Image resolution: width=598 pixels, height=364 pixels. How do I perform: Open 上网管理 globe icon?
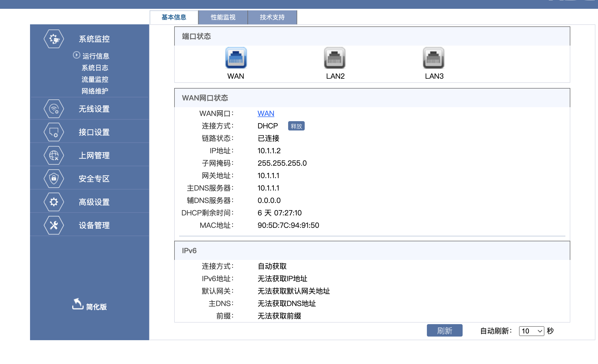coord(54,155)
